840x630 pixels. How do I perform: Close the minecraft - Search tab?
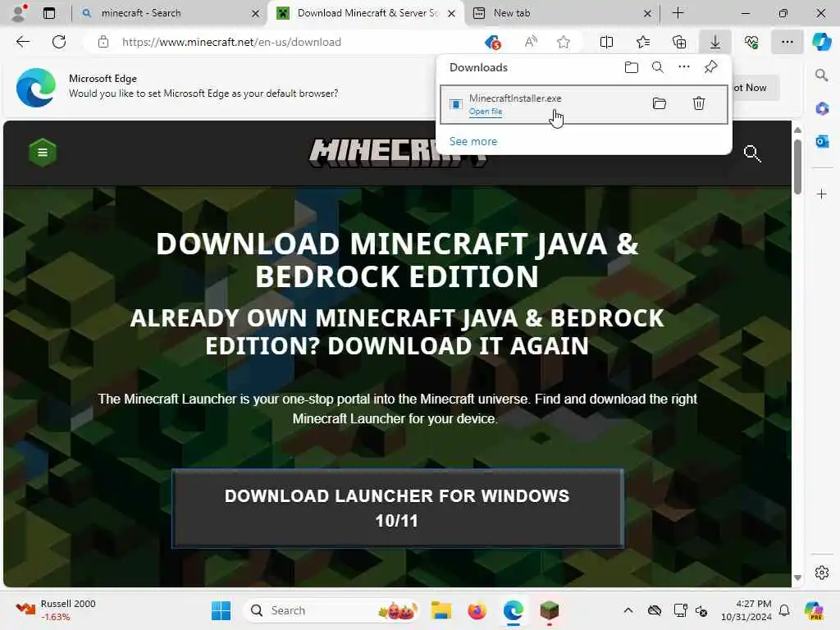(x=256, y=13)
